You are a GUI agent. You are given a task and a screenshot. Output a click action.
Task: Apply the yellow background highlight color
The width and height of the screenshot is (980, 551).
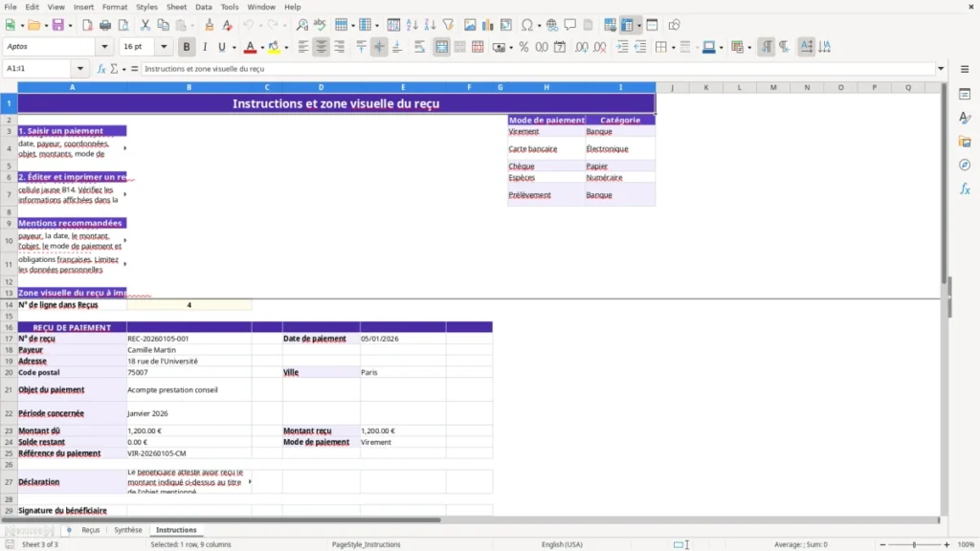(274, 47)
